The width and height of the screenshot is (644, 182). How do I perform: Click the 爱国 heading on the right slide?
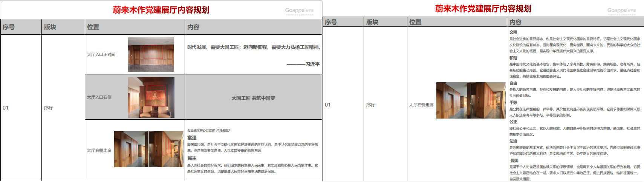coord(514,160)
